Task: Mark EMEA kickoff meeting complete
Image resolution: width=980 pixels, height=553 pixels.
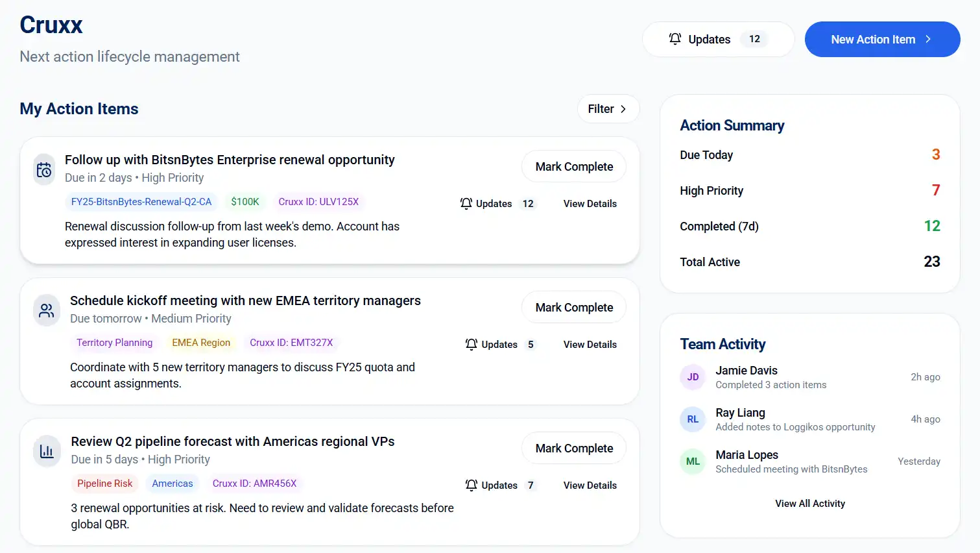Action: click(573, 308)
